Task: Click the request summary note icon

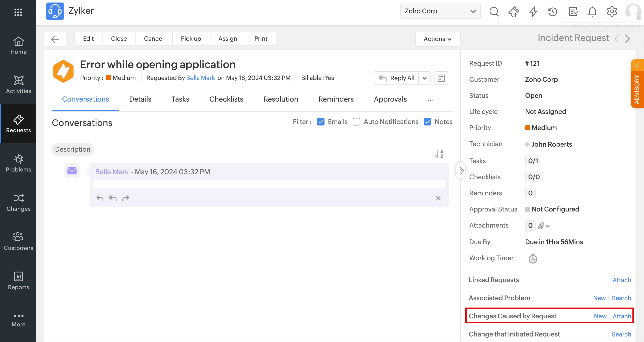Action: [x=441, y=78]
